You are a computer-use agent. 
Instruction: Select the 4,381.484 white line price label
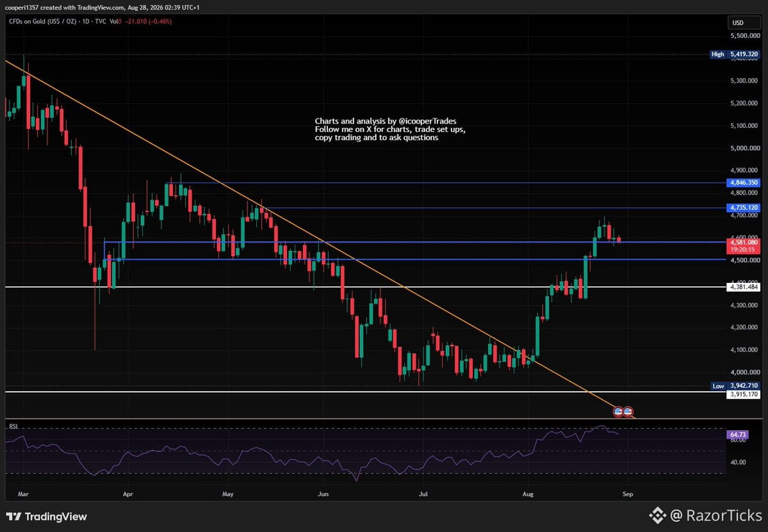coord(744,287)
